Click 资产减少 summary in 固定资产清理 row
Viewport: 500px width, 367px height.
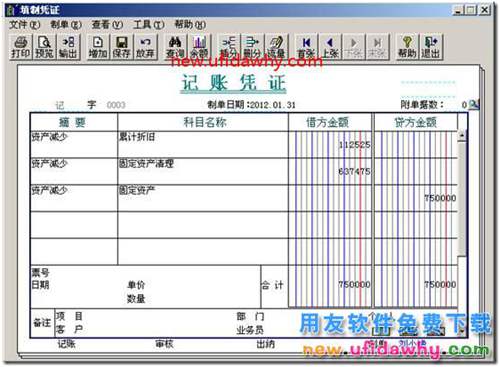point(49,163)
